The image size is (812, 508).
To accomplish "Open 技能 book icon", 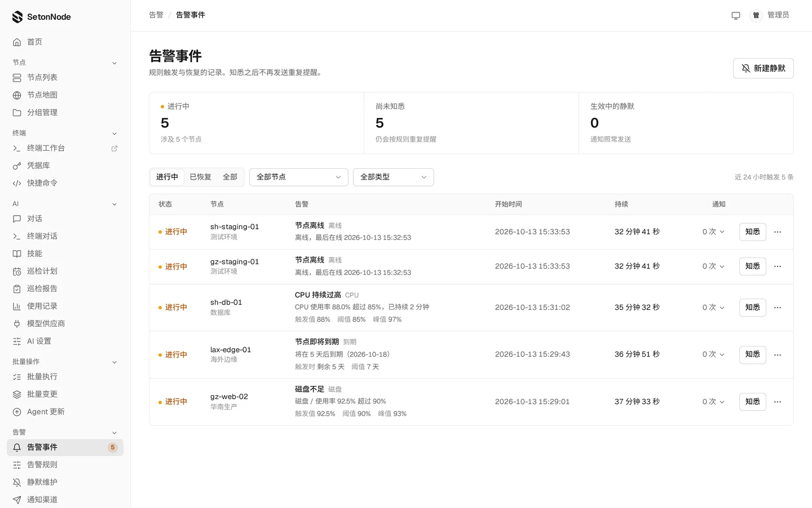I will click(x=17, y=254).
